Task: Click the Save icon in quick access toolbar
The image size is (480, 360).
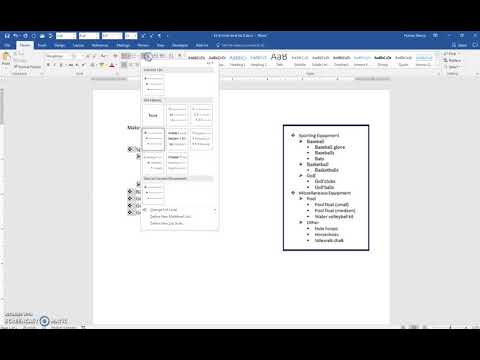Action: (x=7, y=36)
